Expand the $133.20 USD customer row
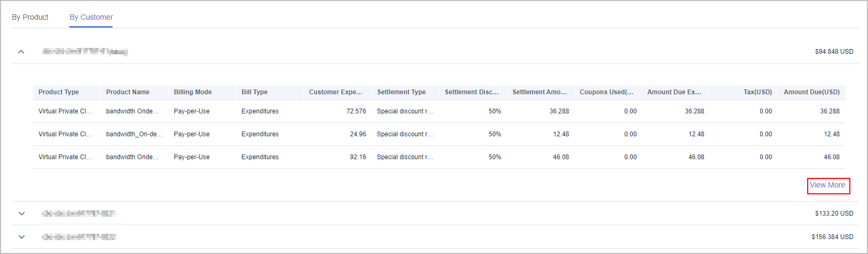 click(x=21, y=214)
